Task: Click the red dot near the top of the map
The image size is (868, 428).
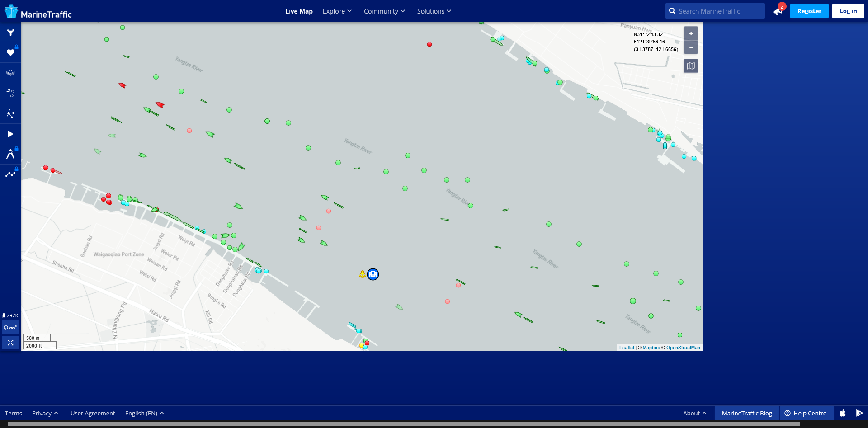Action: click(x=429, y=44)
